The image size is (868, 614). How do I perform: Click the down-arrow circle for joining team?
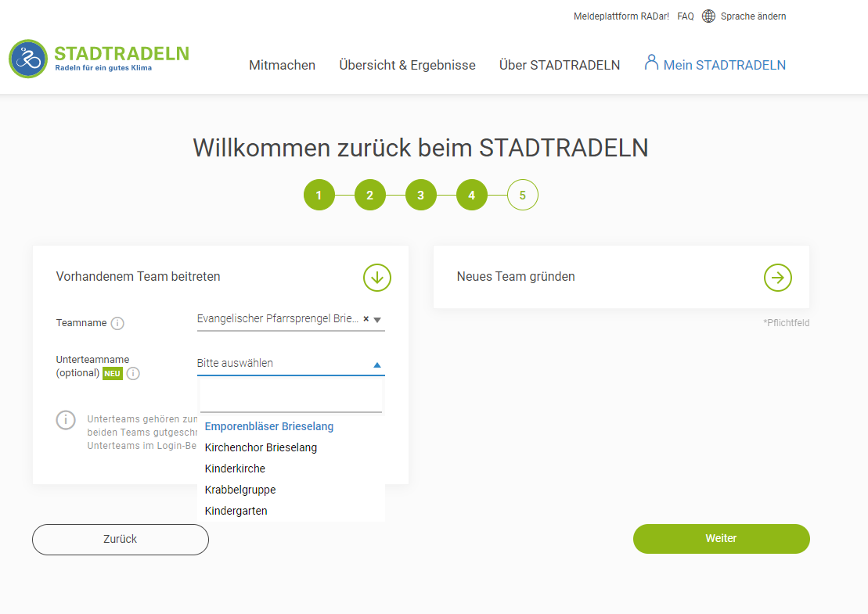click(x=377, y=277)
